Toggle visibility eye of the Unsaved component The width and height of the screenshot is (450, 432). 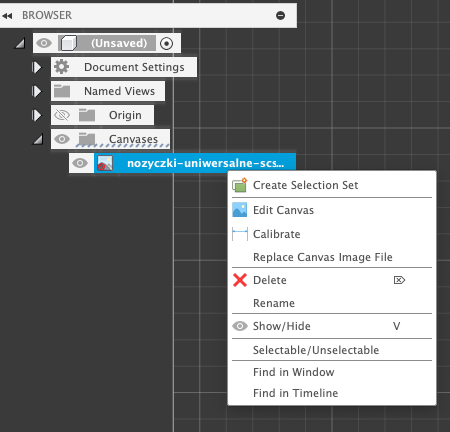pos(44,43)
